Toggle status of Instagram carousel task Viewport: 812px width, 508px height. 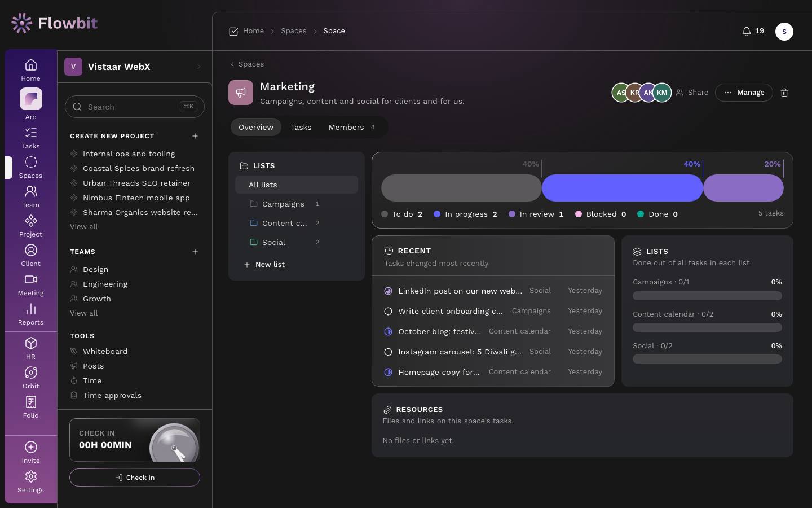388,352
